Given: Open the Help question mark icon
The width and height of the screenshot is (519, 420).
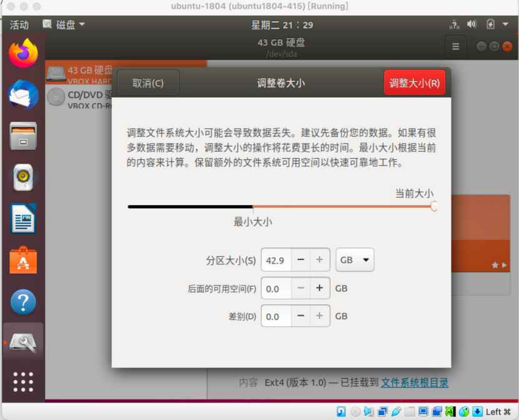Looking at the screenshot, I should click(23, 302).
